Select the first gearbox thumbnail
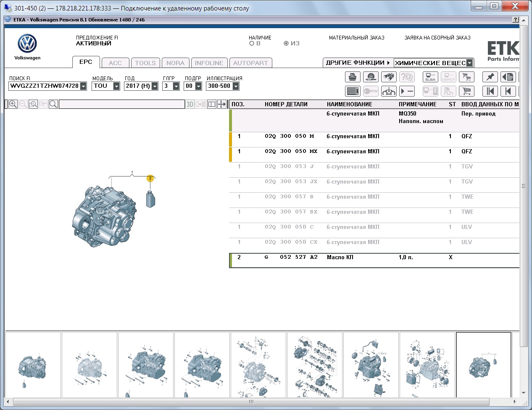 click(33, 365)
